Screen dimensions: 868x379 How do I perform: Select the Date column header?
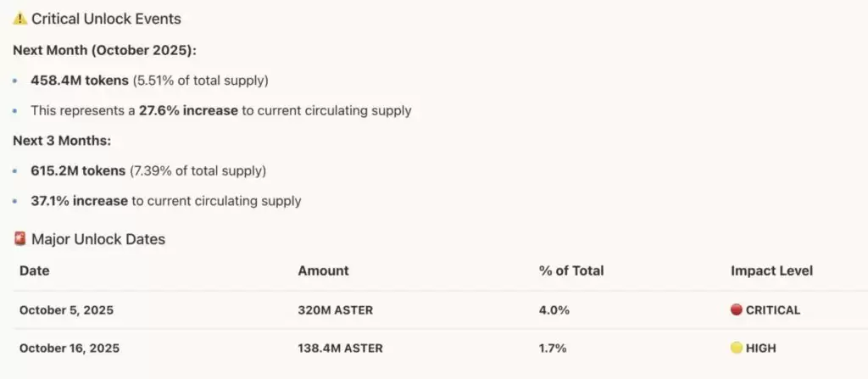pyautogui.click(x=34, y=271)
